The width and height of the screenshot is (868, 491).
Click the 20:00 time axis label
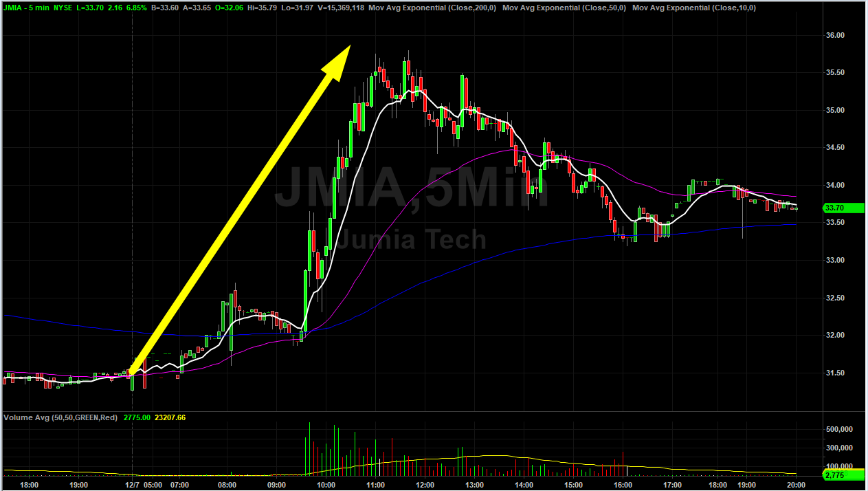click(796, 484)
